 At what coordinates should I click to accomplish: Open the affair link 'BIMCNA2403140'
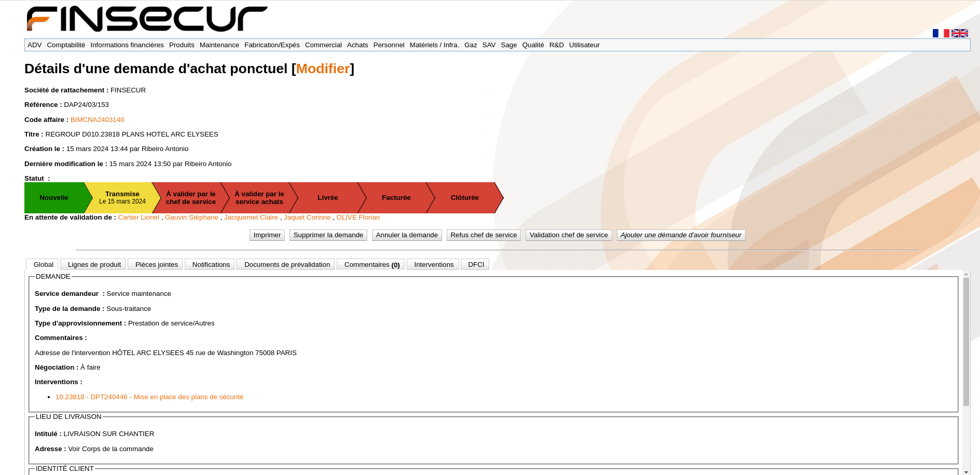click(x=97, y=119)
